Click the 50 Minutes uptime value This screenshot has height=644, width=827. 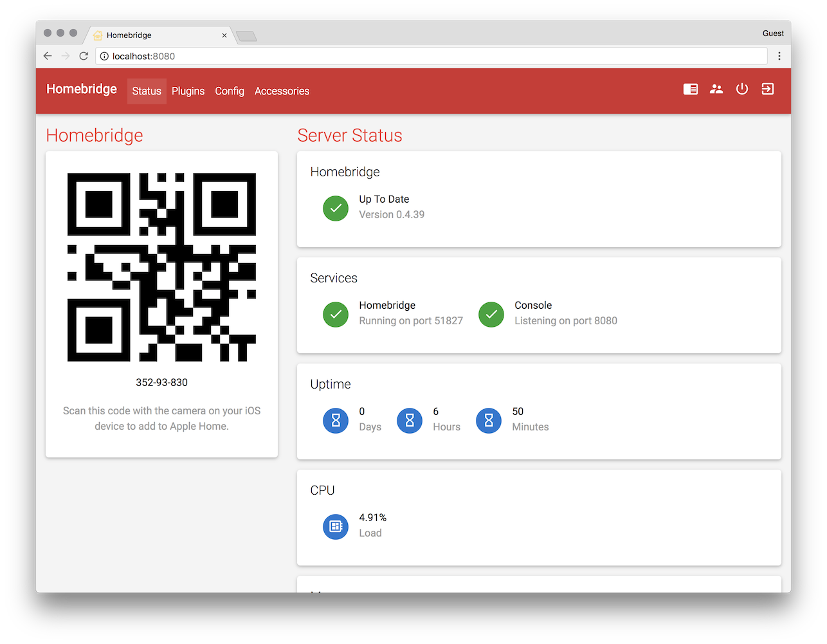tap(518, 412)
